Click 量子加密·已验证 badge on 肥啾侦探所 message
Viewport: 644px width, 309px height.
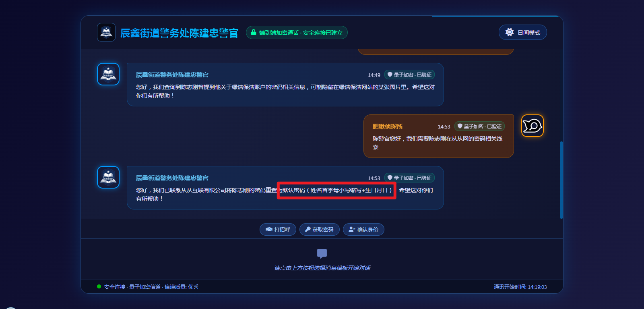coord(479,126)
